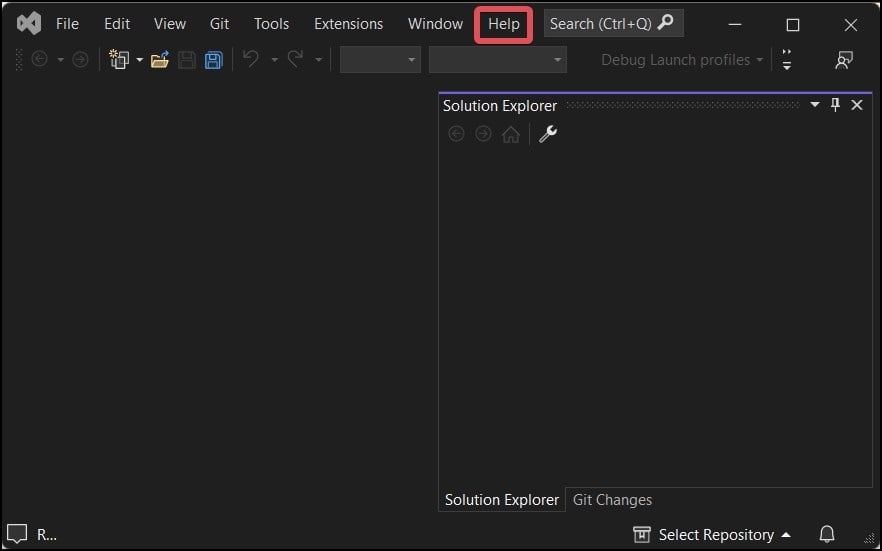882x551 pixels.
Task: Expand the Select Repository up arrow
Action: 786,535
